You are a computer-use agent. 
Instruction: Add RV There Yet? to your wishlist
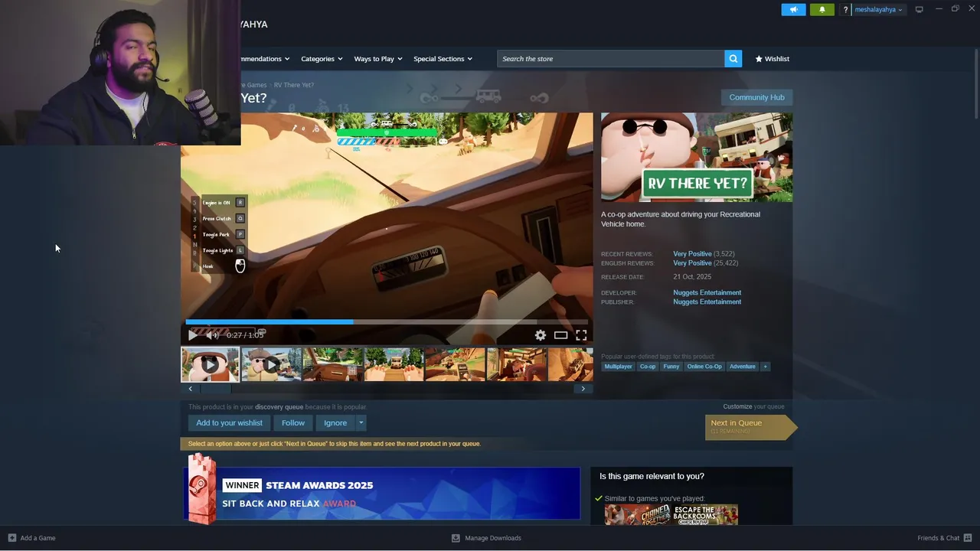pyautogui.click(x=229, y=422)
